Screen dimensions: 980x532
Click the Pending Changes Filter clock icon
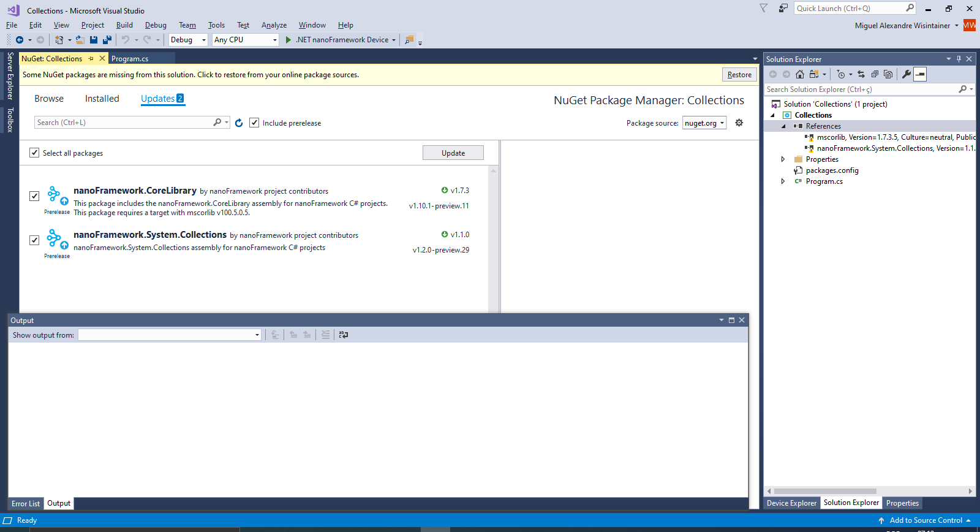tap(841, 74)
